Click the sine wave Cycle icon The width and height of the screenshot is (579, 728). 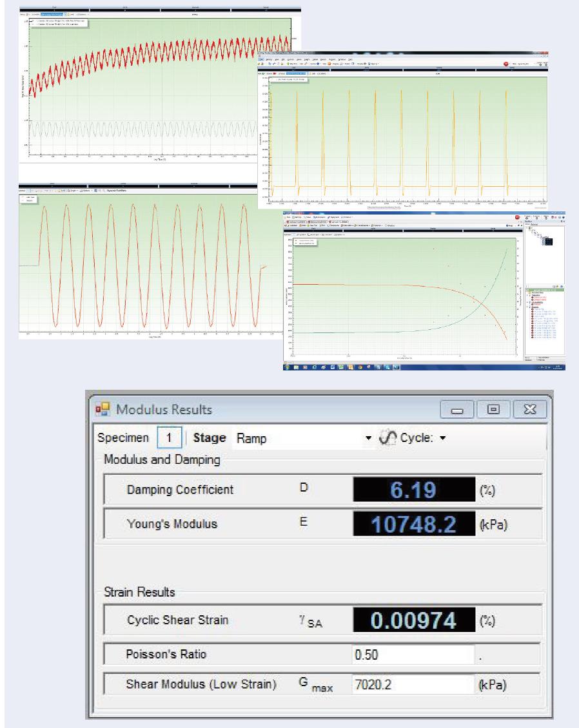(389, 438)
